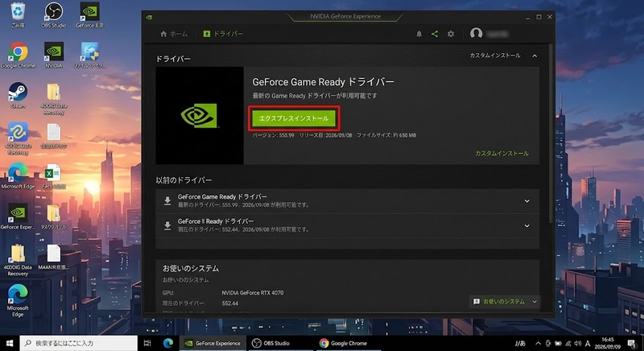The width and height of the screenshot is (644, 351).
Task: Select GeForce Experience taskbar button
Action: (x=213, y=343)
